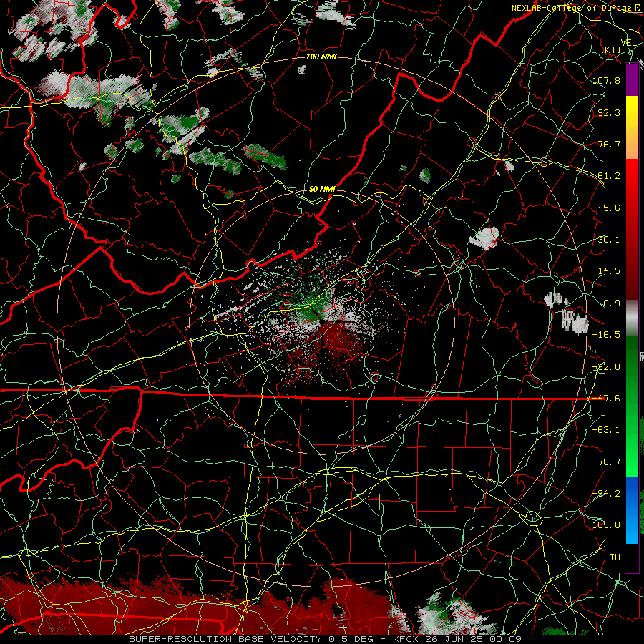
Task: Select the 45.6 legend value
Action: tap(609, 208)
